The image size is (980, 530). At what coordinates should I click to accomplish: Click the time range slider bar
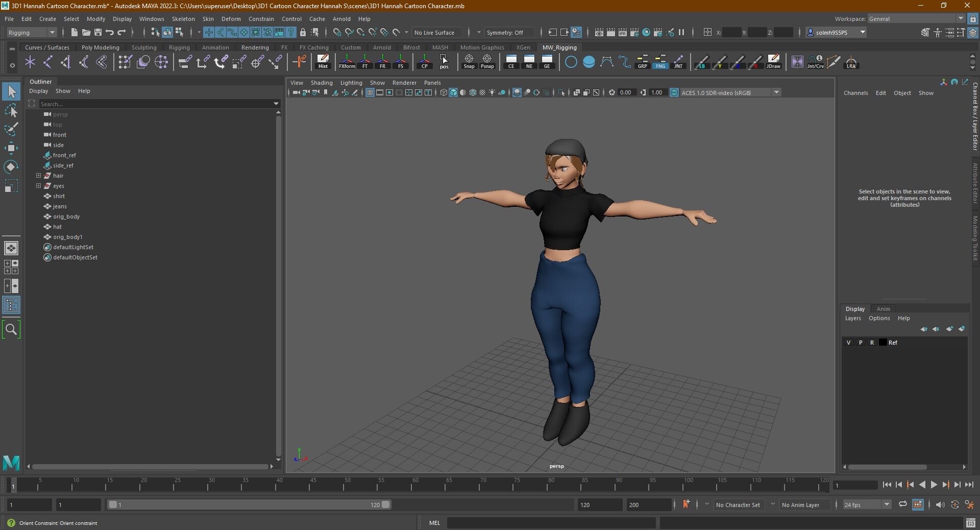click(249, 504)
